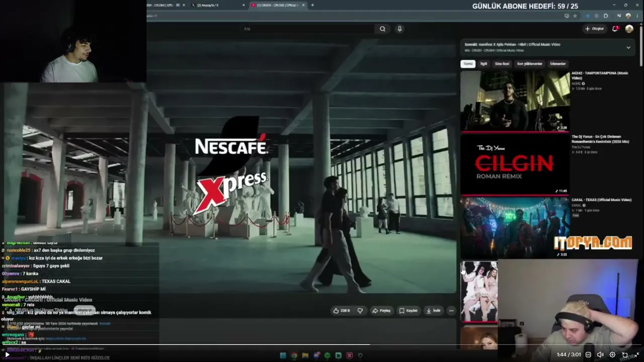Open Chrome from the Windows taskbar
644x362 pixels.
(294, 355)
